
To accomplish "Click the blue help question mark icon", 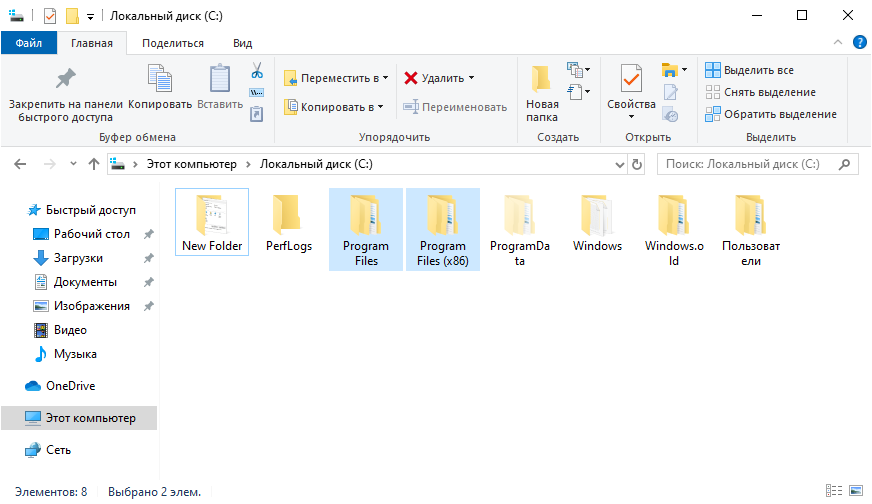I will coord(859,42).
